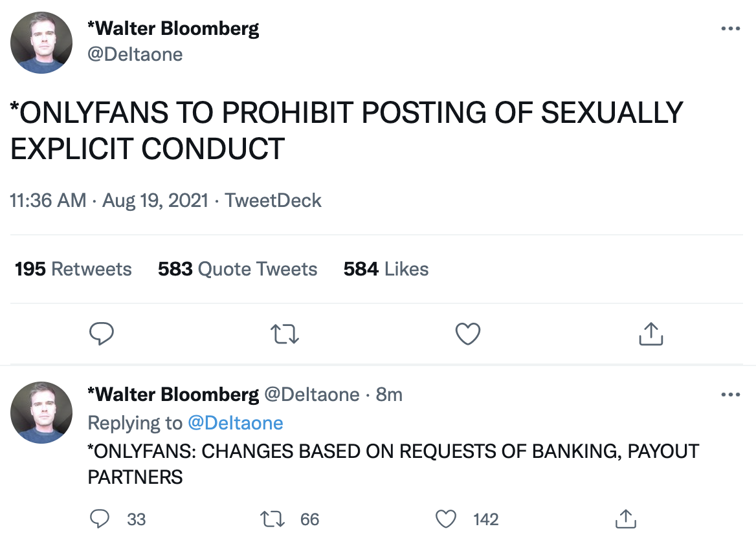Image resolution: width=756 pixels, height=542 pixels.
Task: Click main tweet author's profile picture
Action: [x=41, y=43]
